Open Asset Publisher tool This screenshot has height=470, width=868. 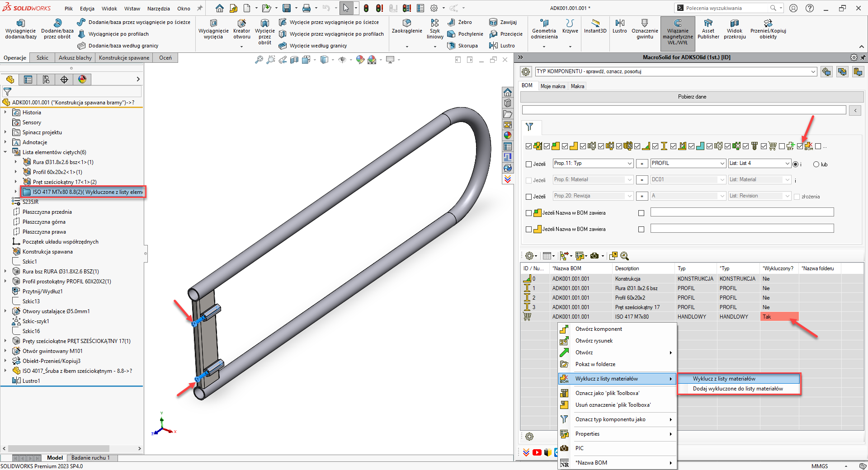[708, 28]
